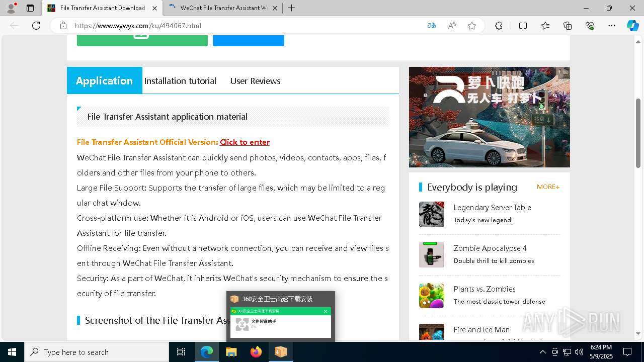
Task: Click 'The most classic tower defense' text
Action: tap(499, 302)
